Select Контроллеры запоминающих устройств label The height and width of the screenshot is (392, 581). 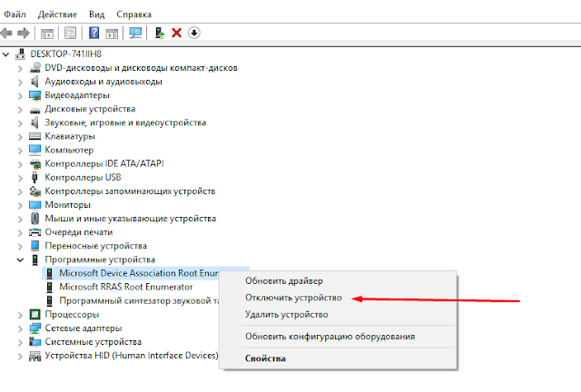coord(130,191)
